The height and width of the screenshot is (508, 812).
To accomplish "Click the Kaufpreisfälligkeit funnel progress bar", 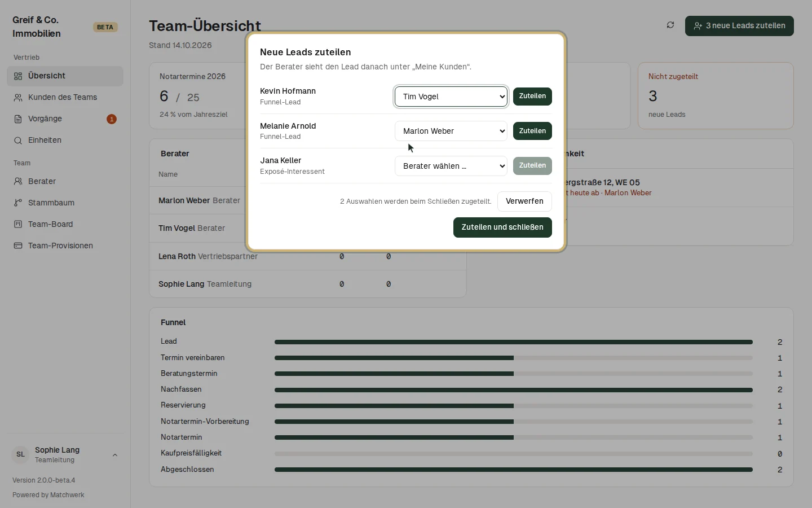I will [514, 454].
